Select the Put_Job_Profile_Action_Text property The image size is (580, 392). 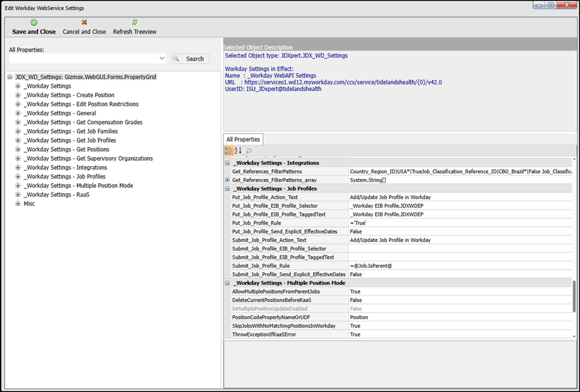(x=265, y=198)
